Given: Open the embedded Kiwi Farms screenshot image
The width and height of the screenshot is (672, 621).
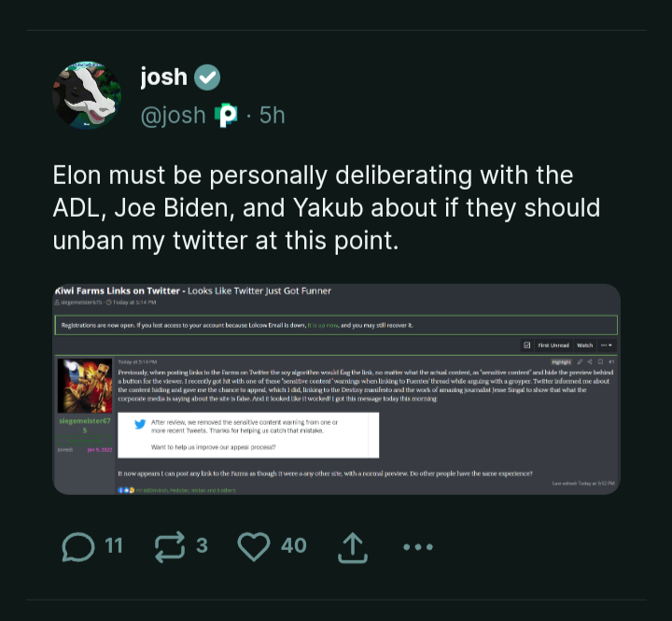Looking at the screenshot, I should coord(336,388).
